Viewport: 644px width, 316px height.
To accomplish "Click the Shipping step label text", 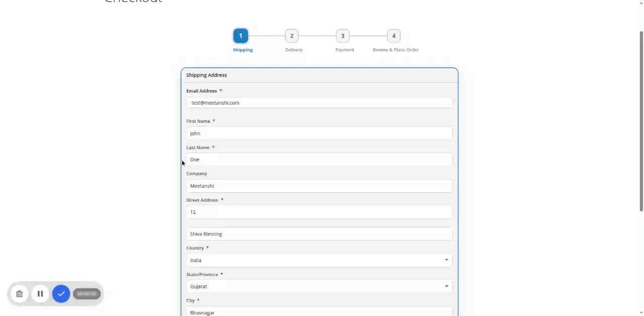I will click(243, 50).
